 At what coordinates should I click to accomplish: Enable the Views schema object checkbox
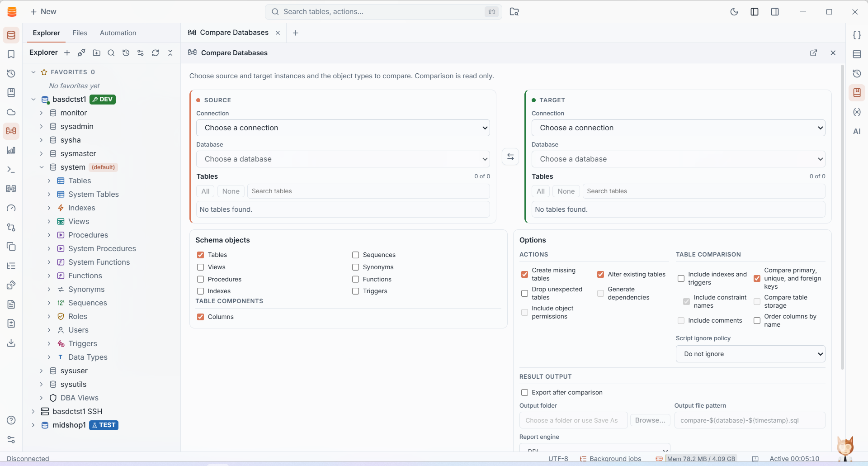coord(201,267)
